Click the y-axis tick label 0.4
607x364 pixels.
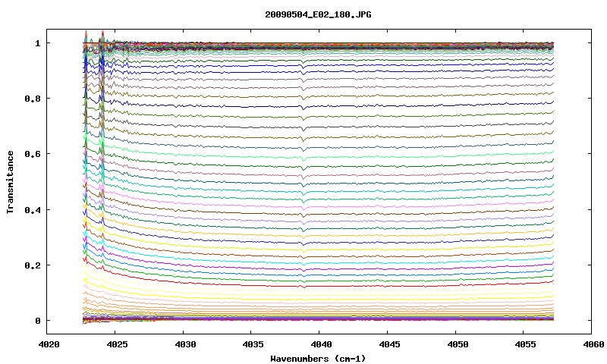33,209
